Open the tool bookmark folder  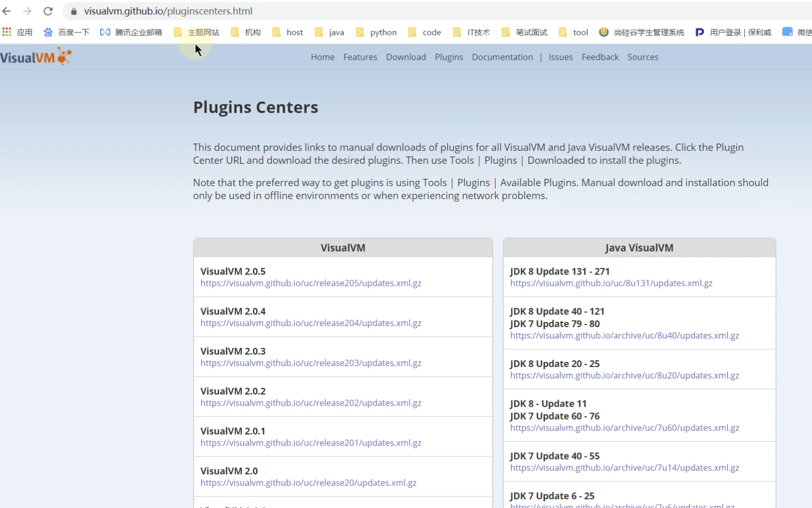coord(573,32)
